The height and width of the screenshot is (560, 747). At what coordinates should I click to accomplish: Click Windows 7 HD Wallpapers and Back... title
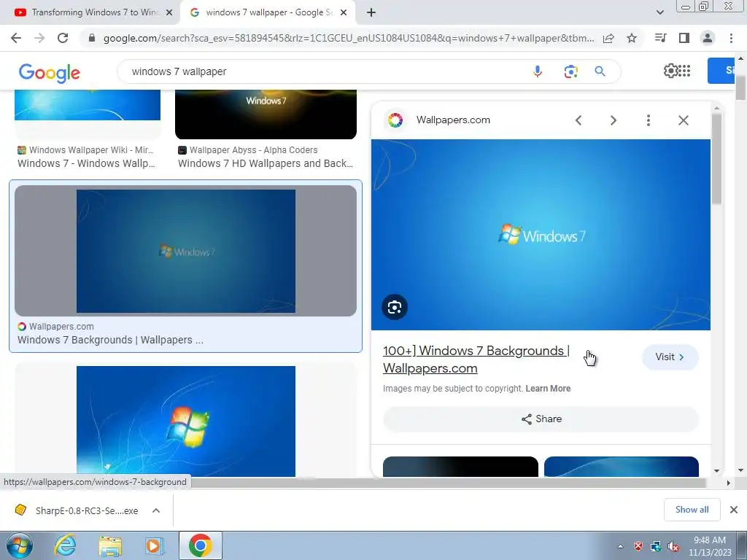click(266, 163)
